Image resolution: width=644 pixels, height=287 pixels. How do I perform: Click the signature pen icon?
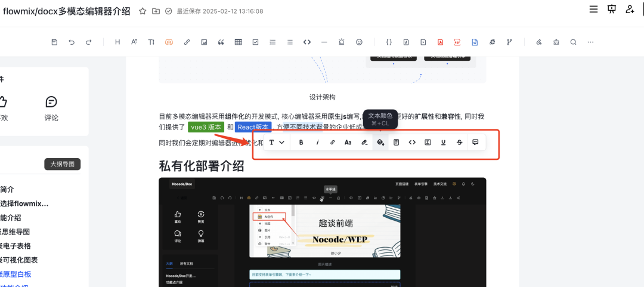click(x=539, y=42)
